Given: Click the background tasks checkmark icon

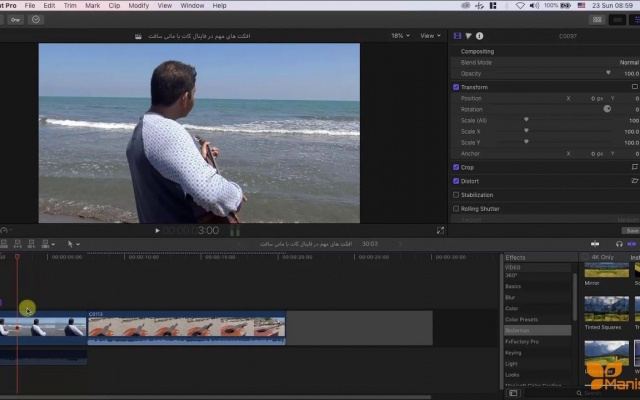Looking at the screenshot, I should tap(36, 20).
